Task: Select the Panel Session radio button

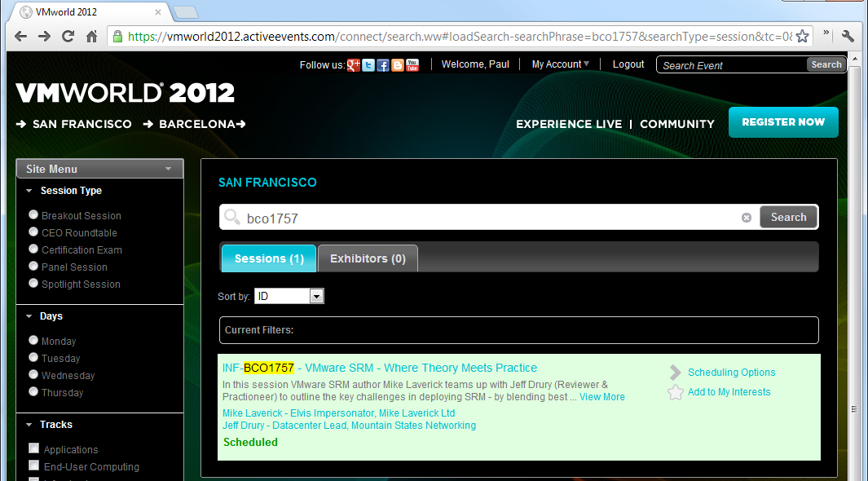Action: pos(33,266)
